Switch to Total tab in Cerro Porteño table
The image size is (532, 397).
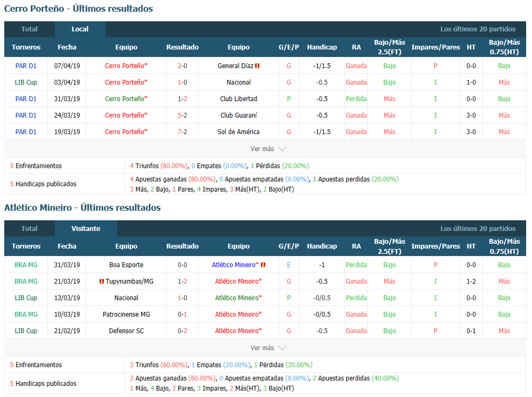coord(29,29)
